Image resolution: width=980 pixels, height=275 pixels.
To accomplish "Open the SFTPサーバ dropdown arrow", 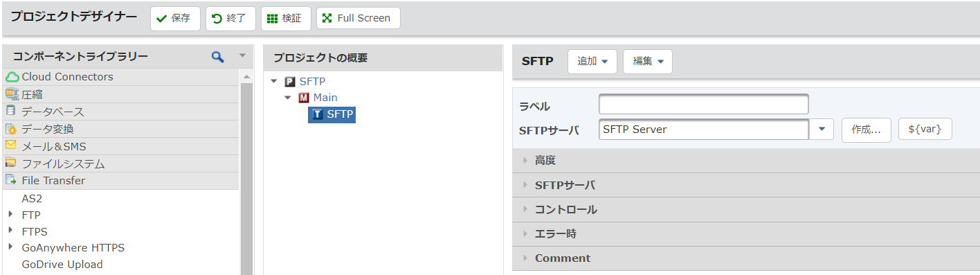I will pyautogui.click(x=822, y=130).
